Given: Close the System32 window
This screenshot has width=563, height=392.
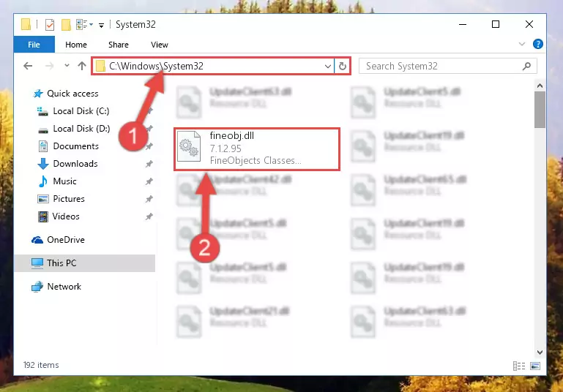Looking at the screenshot, I should pos(529,24).
